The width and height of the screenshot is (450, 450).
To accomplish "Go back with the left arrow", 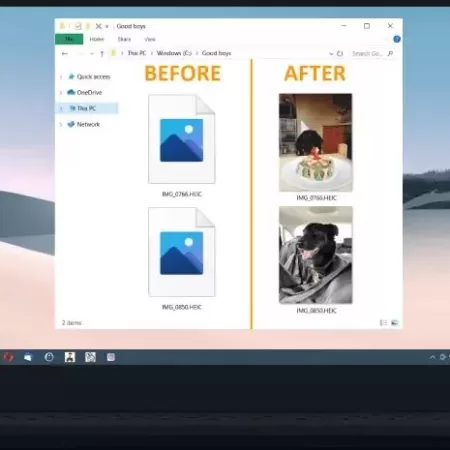I will [x=65, y=53].
